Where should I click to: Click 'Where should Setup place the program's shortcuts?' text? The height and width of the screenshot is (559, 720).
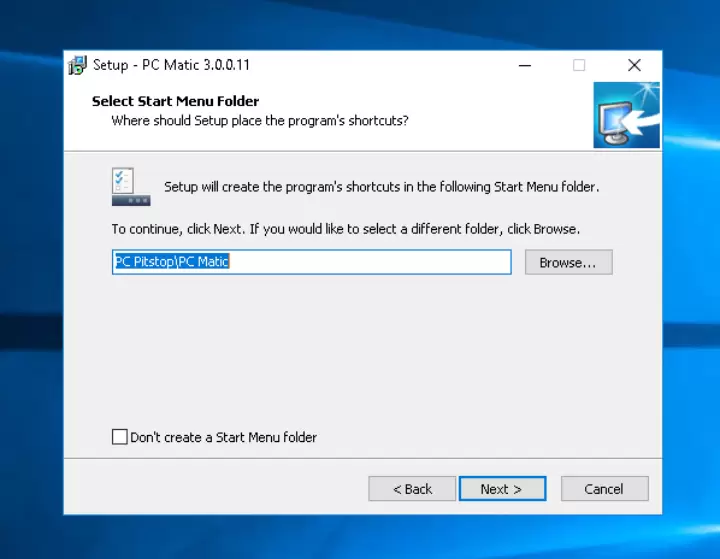tap(260, 121)
